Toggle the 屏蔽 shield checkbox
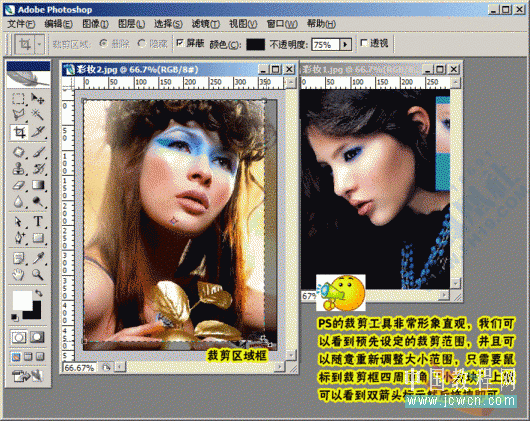 tap(180, 43)
